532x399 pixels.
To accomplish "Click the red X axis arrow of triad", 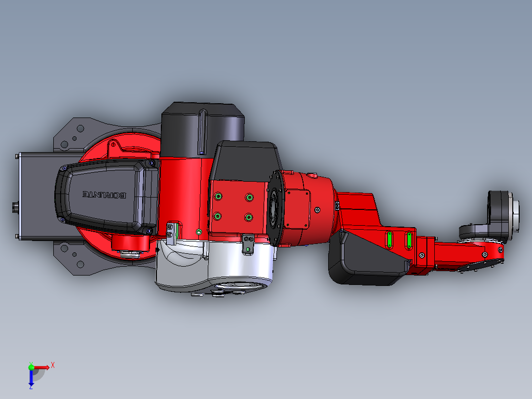I will [42, 368].
